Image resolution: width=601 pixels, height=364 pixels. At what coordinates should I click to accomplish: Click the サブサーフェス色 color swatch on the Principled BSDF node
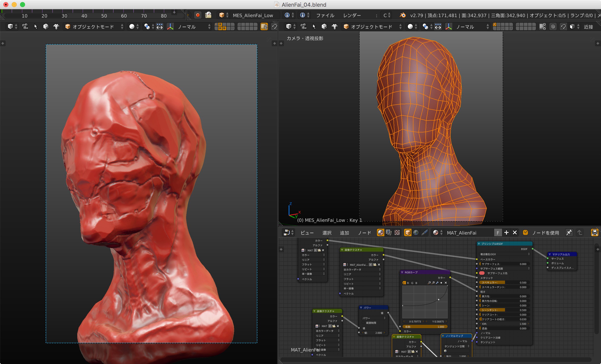[482, 273]
